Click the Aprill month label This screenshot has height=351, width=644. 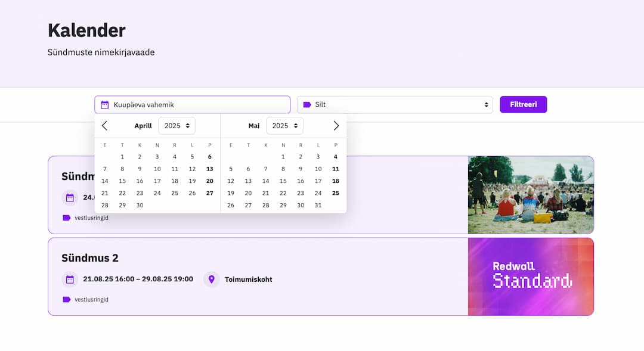pyautogui.click(x=143, y=126)
